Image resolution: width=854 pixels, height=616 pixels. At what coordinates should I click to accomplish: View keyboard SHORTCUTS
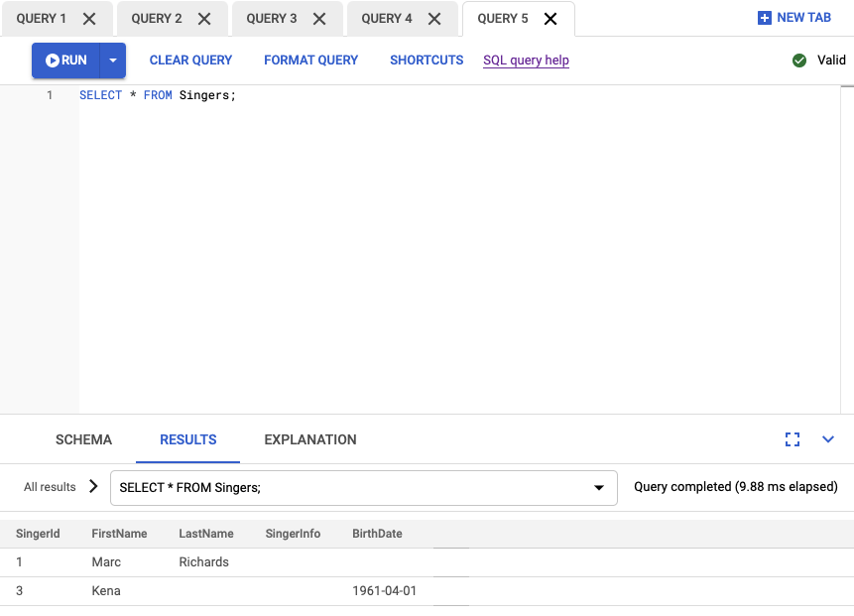(x=427, y=60)
